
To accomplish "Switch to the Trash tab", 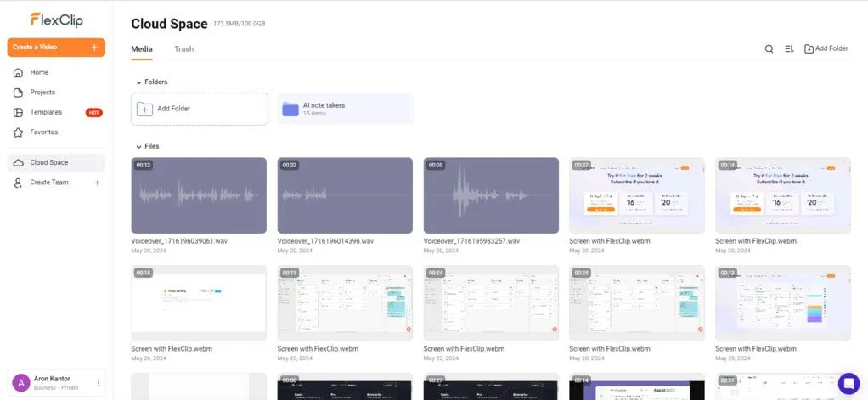I will point(183,49).
